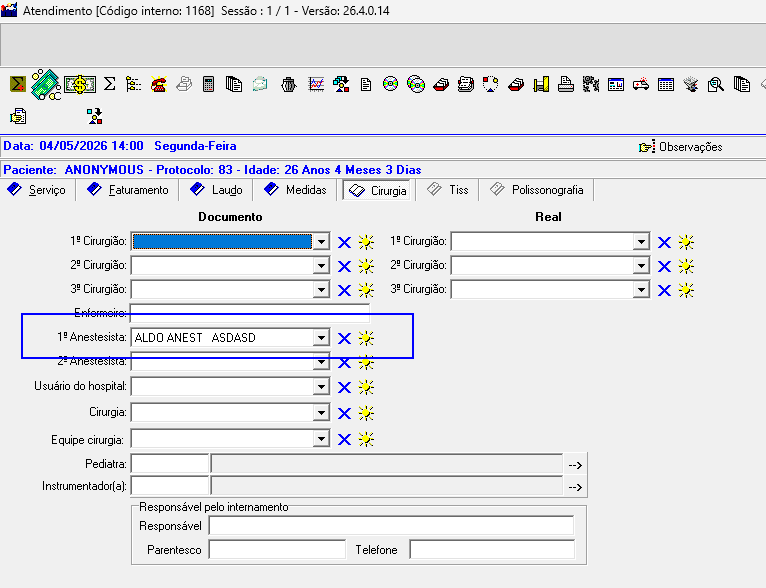Click the Telefone text field

[492, 549]
